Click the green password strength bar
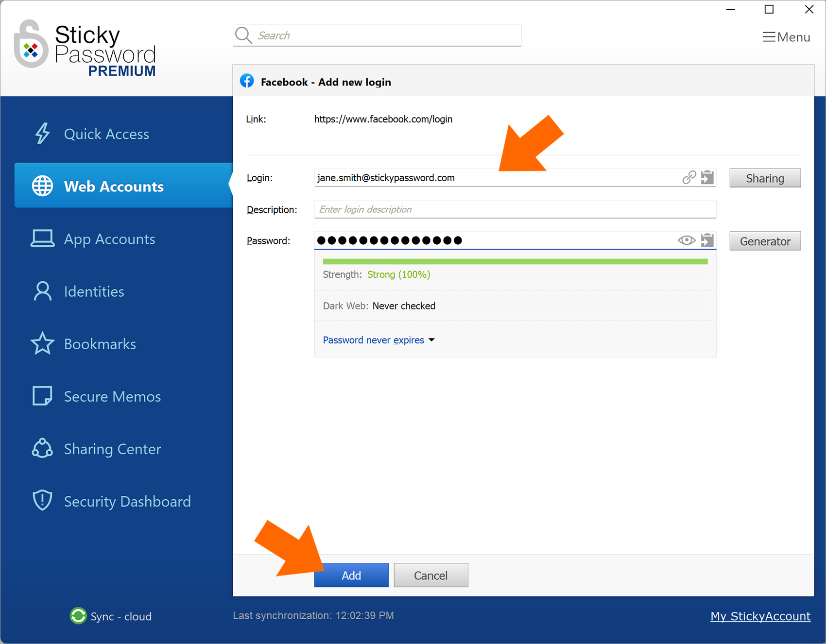 tap(515, 261)
